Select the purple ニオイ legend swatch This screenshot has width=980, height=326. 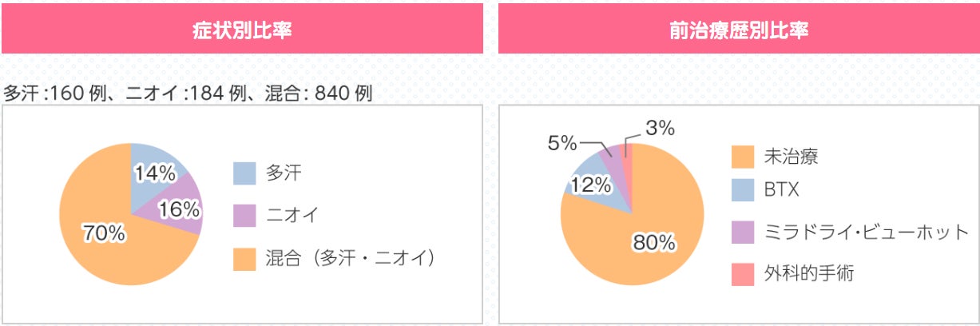click(244, 216)
